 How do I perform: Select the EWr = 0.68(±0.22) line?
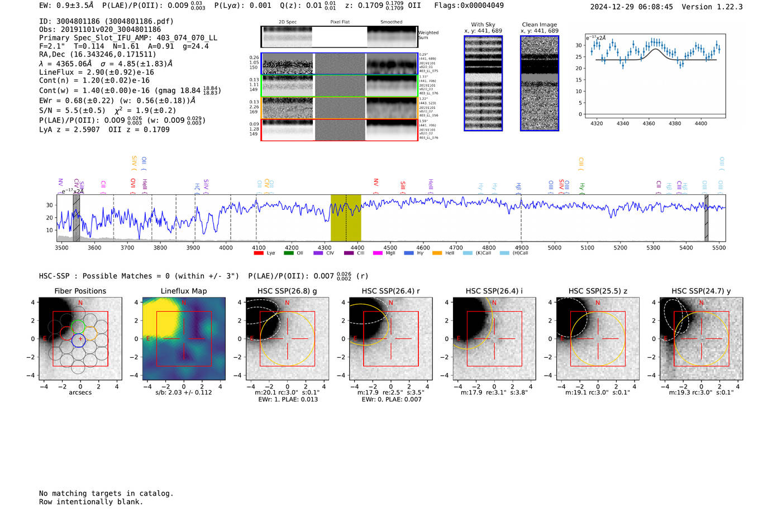[x=117, y=100]
